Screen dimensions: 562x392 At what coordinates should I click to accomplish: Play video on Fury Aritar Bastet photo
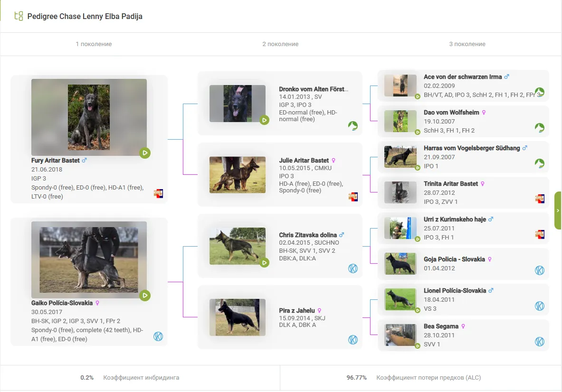click(145, 153)
